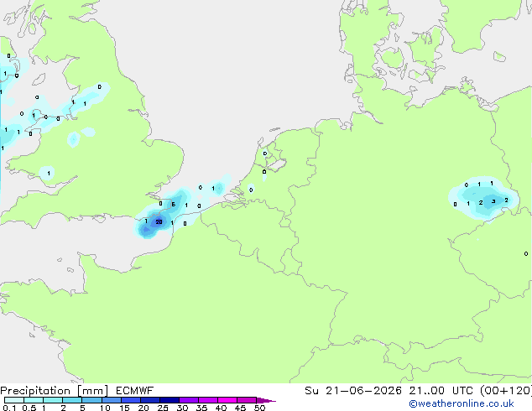532x411 pixels.
Task: Click the over-50 mm legend arrow tip
Action: point(266,400)
